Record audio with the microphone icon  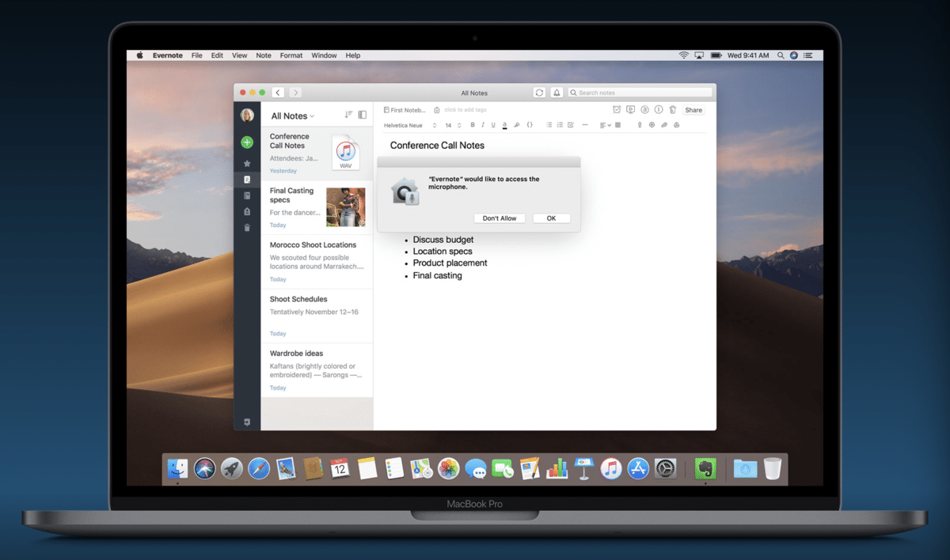(x=640, y=125)
